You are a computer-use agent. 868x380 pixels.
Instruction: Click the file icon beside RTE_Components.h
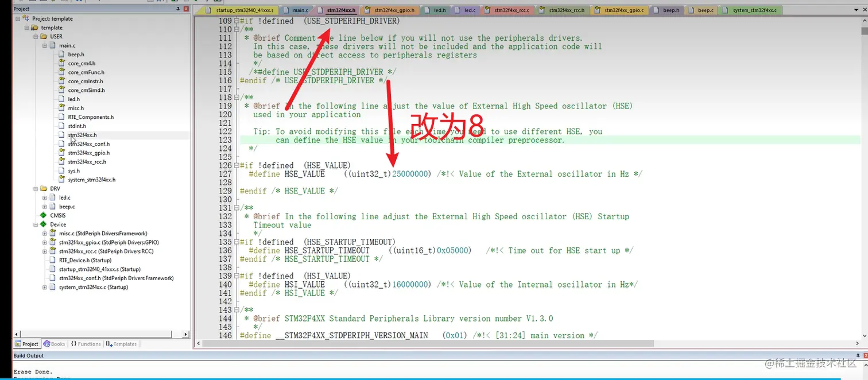(x=62, y=117)
